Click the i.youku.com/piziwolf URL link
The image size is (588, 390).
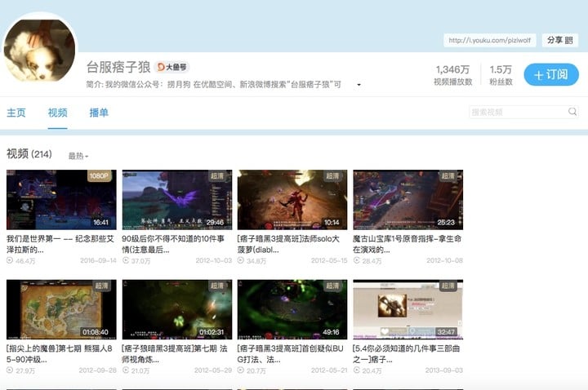(490, 40)
